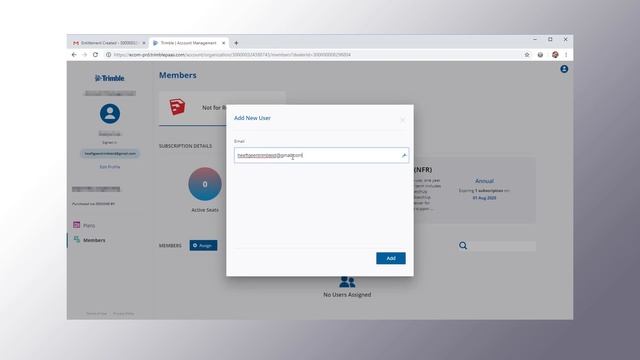Click the signed-in email badge in sidebar

click(x=110, y=153)
